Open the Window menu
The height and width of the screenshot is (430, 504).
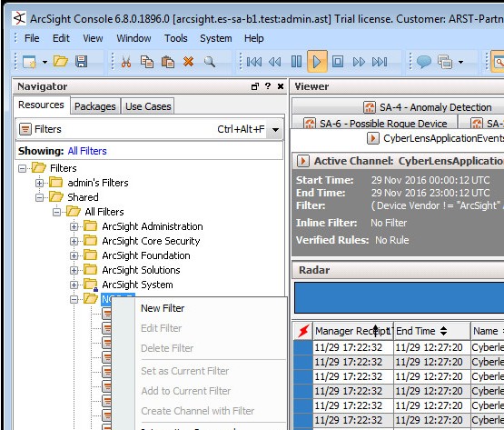[x=133, y=38]
